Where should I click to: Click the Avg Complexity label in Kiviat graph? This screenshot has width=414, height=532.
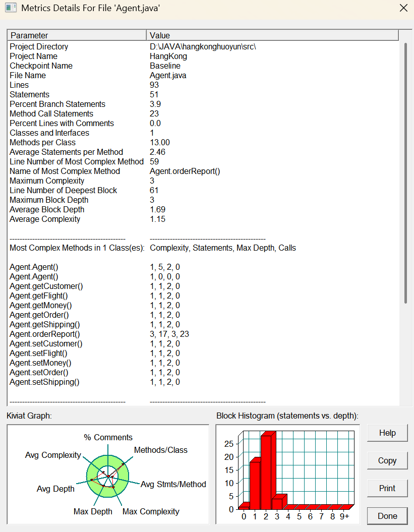coord(53,455)
